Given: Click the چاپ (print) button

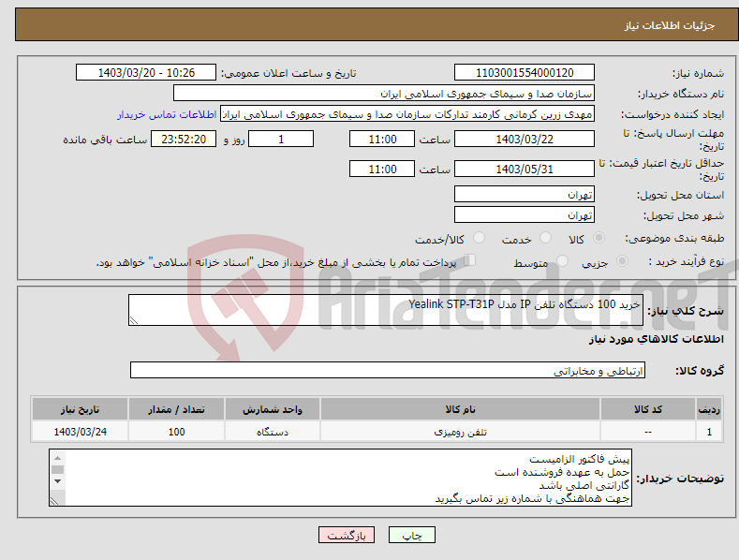Looking at the screenshot, I should tap(411, 535).
